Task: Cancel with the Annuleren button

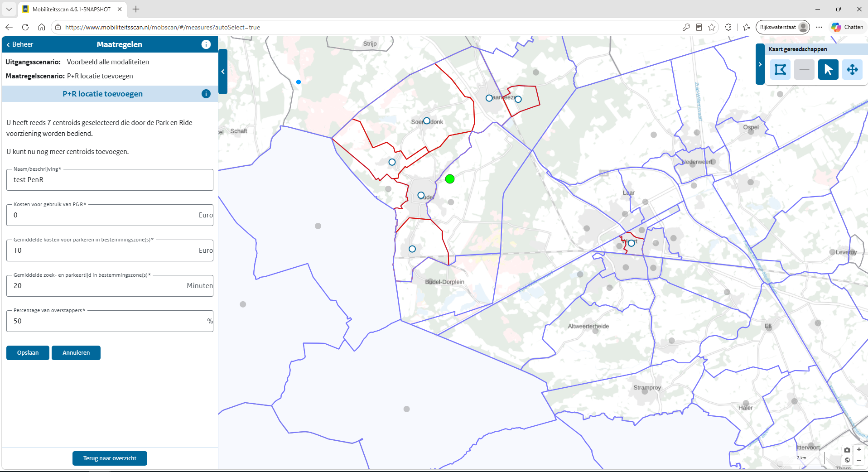Action: click(76, 353)
